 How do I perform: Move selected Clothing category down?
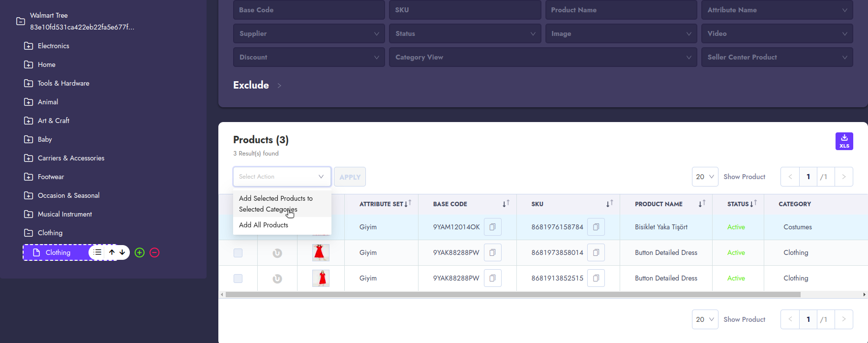tap(122, 252)
